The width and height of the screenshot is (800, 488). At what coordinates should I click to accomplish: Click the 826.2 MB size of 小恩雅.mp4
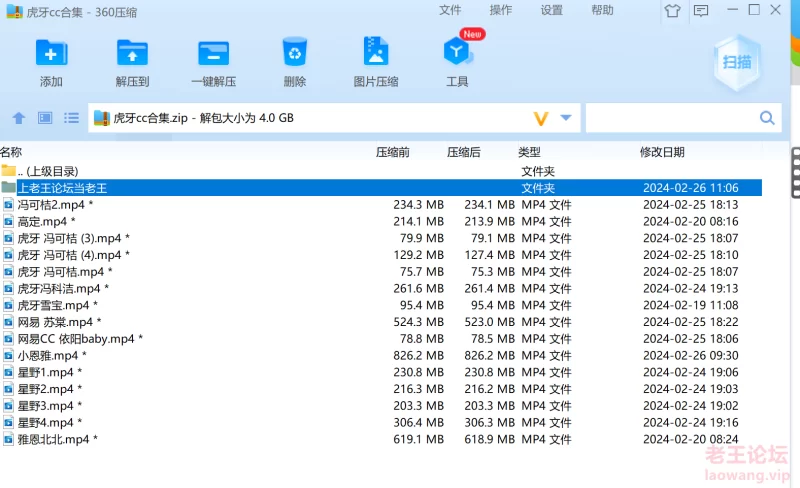coord(418,355)
